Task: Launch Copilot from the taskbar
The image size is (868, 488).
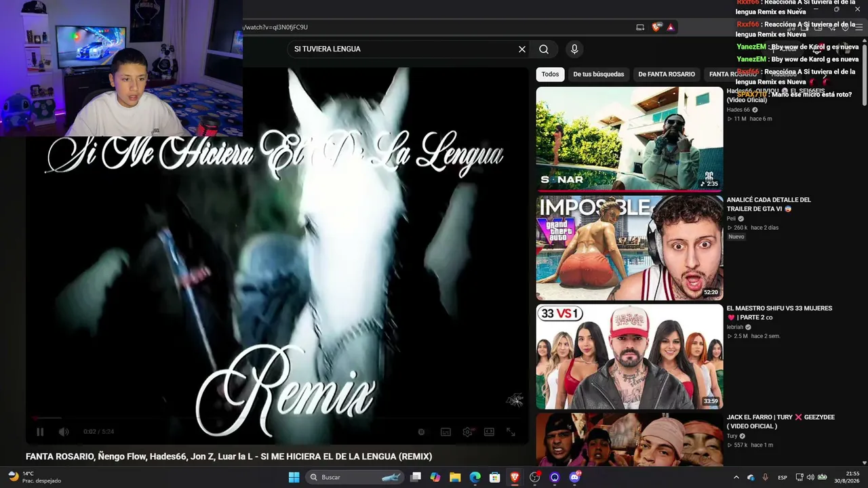Action: click(435, 477)
